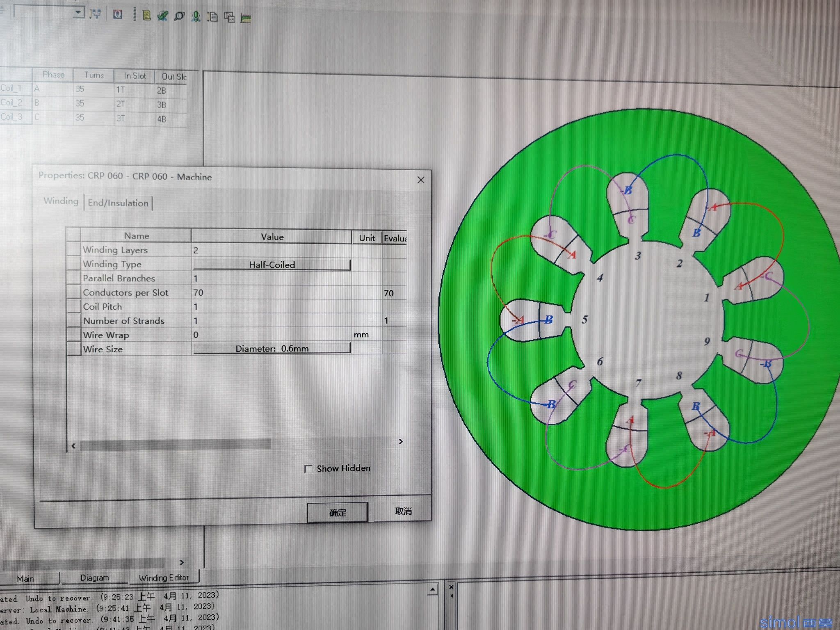Open the Main tab
Screen dimensions: 840x630
[x=25, y=578]
